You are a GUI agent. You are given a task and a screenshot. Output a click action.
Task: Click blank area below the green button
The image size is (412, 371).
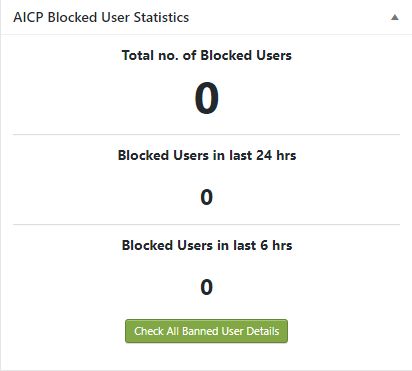point(206,356)
